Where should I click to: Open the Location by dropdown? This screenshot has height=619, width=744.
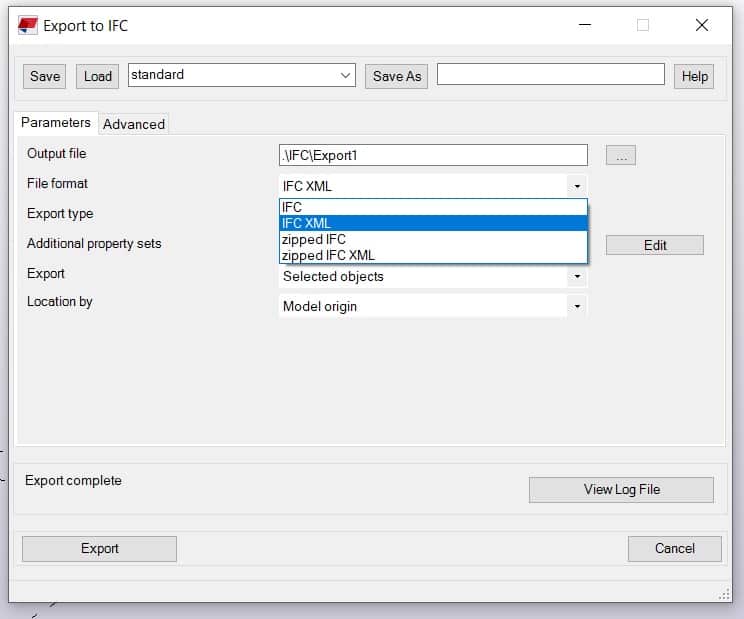tap(577, 307)
